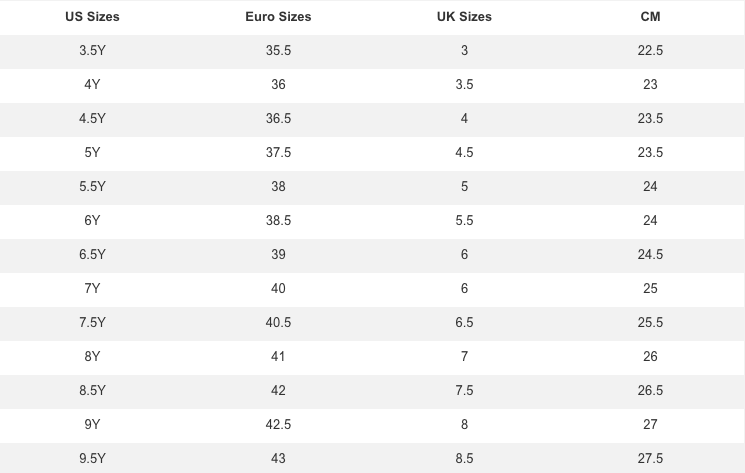This screenshot has height=473, width=745.
Task: Select the 6.5Y US size cell
Action: point(92,255)
